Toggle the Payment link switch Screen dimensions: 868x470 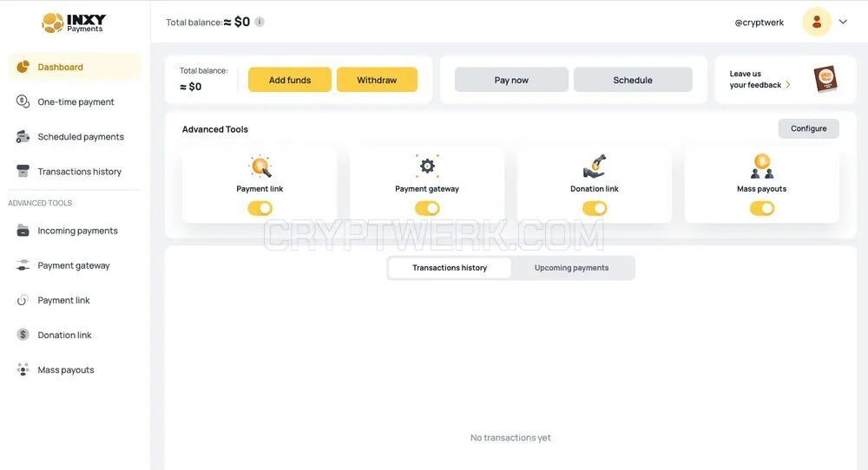[260, 208]
